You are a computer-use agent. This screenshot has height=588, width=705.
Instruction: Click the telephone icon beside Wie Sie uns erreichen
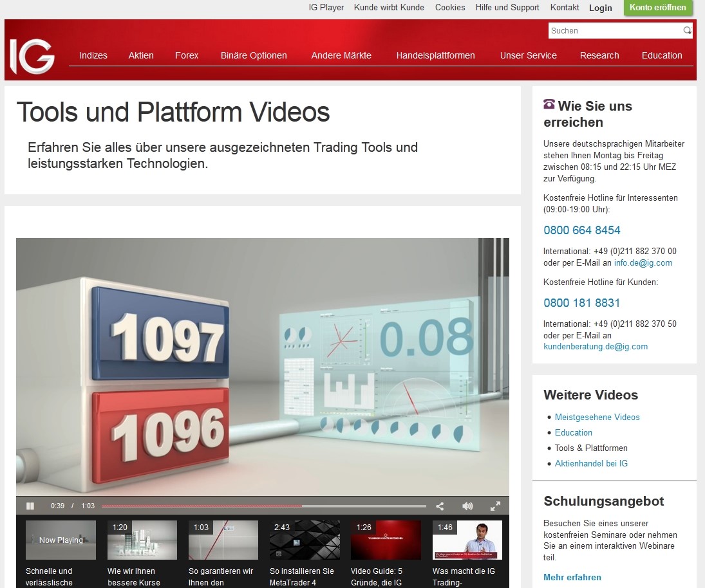(x=549, y=104)
